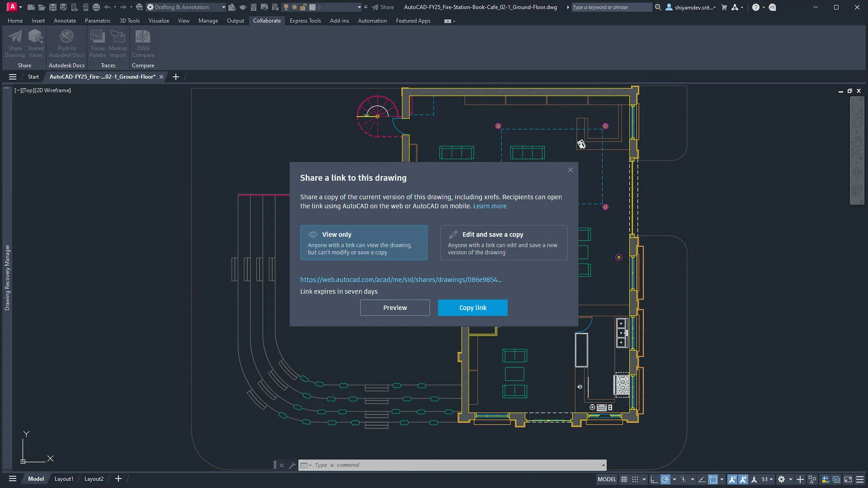This screenshot has height=488, width=868.
Task: Select the View only sharing option
Action: [364, 243]
